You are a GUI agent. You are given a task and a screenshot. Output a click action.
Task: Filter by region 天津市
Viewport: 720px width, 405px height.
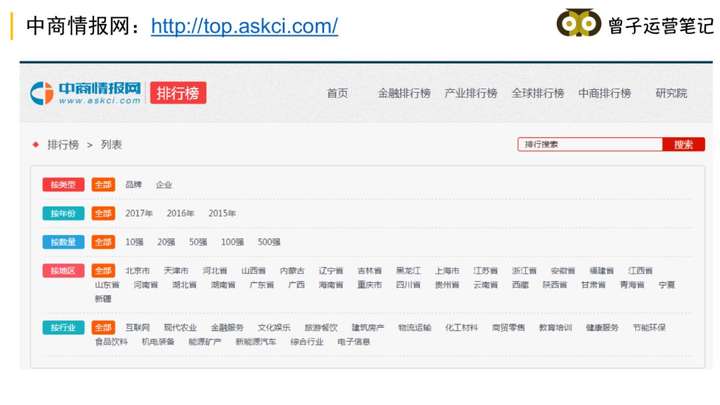click(176, 270)
